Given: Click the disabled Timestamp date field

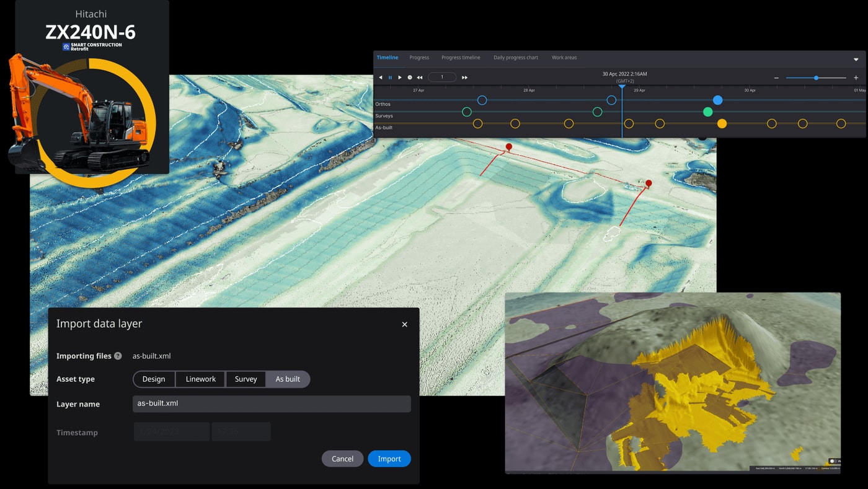Looking at the screenshot, I should [x=172, y=432].
